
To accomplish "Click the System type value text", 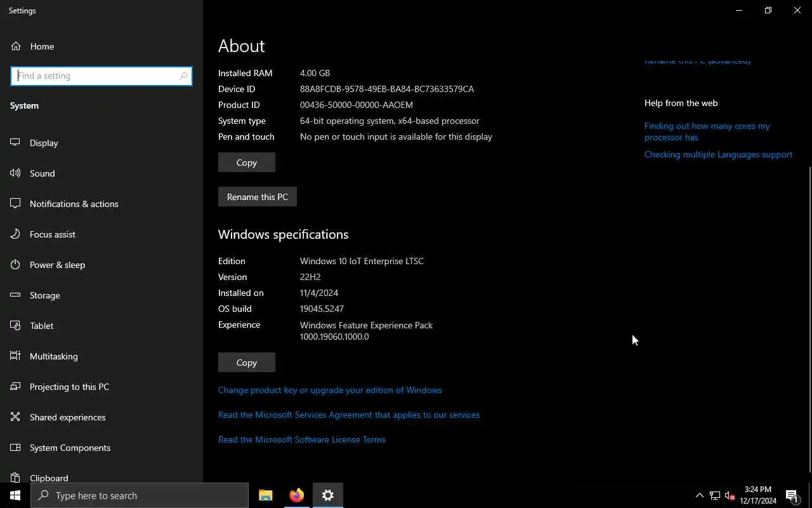I will [x=390, y=121].
